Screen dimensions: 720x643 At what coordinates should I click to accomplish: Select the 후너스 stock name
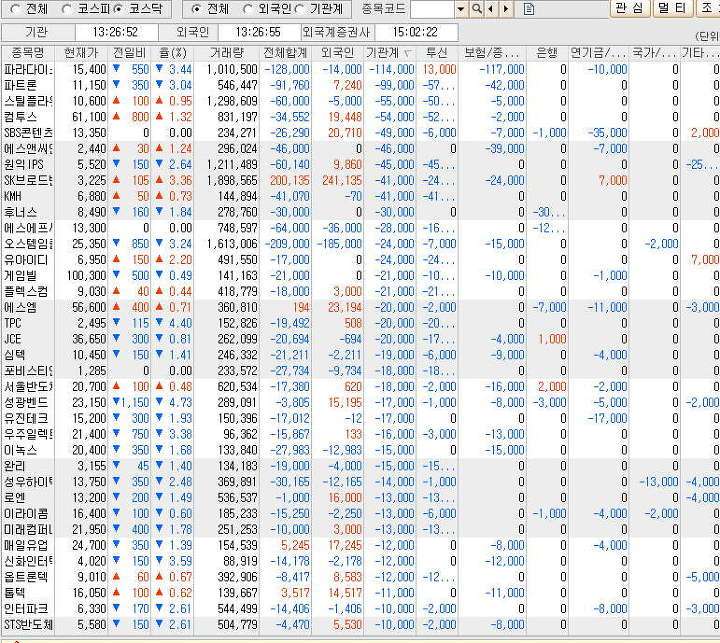pos(20,212)
